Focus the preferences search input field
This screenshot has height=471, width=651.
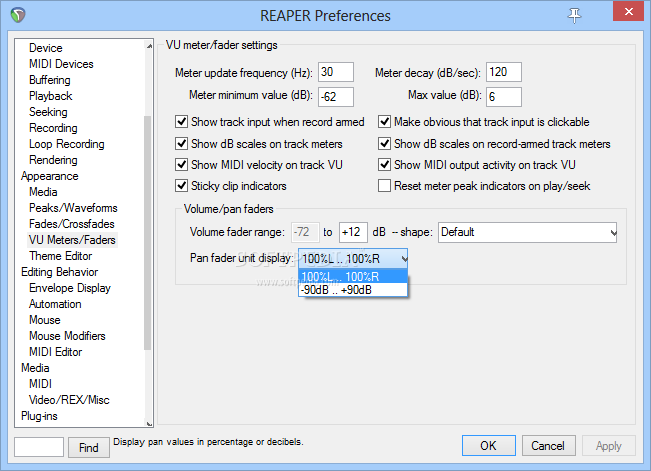tap(39, 447)
